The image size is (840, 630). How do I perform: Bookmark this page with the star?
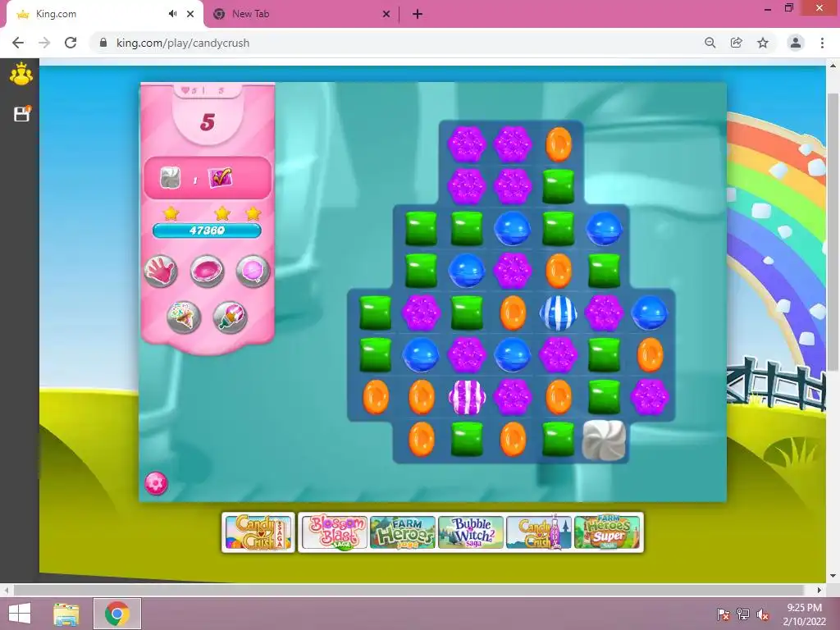click(x=763, y=43)
